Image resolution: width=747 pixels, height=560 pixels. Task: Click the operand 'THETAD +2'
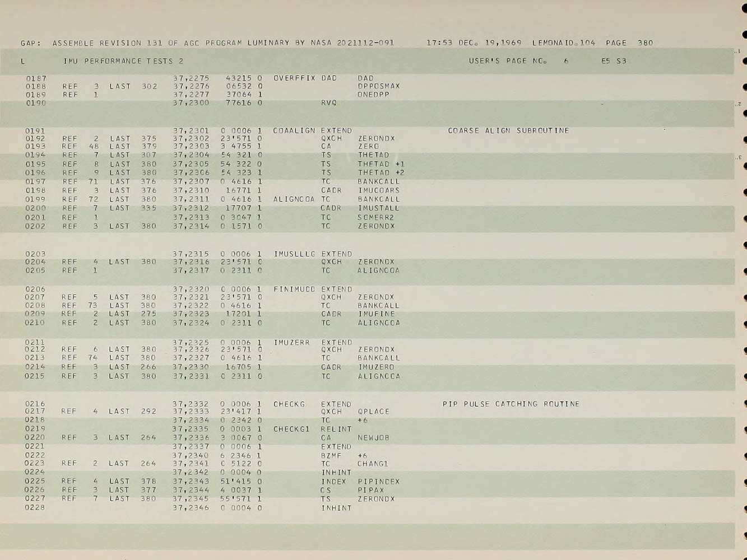click(x=381, y=173)
